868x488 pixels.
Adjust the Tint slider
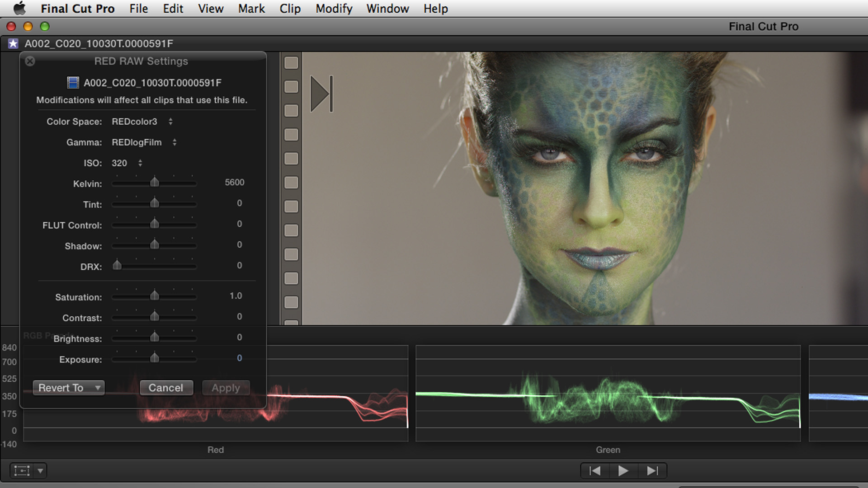pos(154,203)
